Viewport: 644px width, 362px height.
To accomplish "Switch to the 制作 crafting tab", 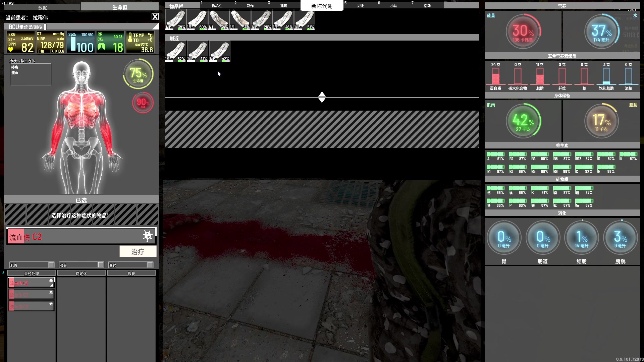I will [250, 6].
